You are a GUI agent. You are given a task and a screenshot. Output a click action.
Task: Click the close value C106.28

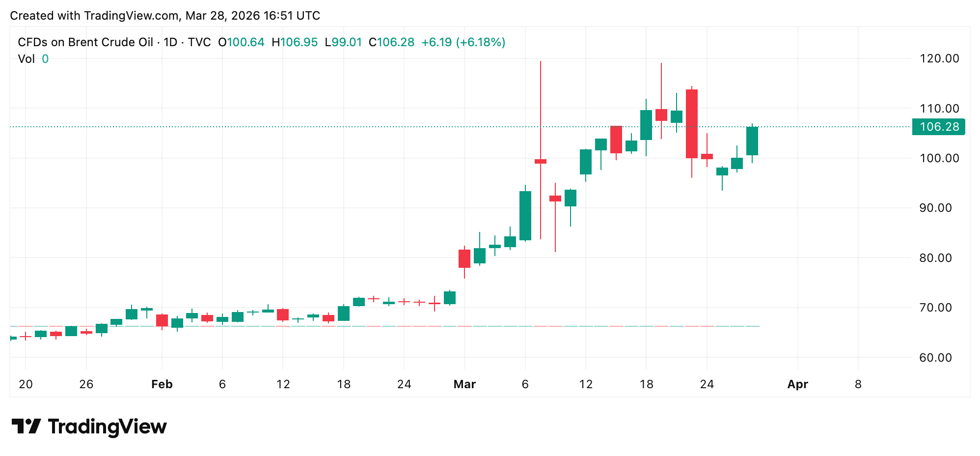391,42
